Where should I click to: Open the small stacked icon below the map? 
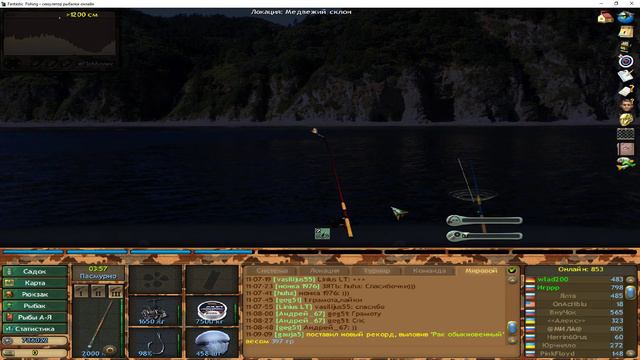tap(625, 47)
